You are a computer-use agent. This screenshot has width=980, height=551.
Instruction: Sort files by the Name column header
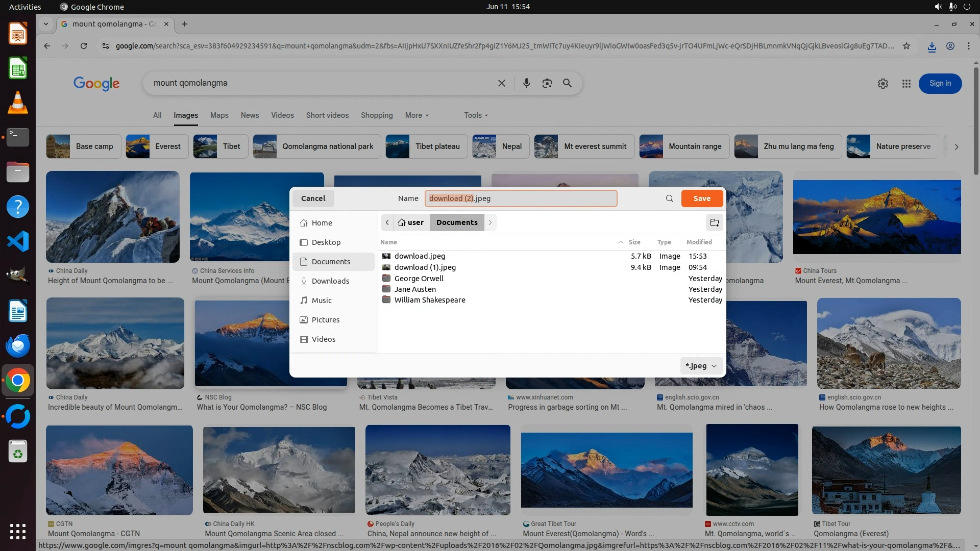(388, 242)
